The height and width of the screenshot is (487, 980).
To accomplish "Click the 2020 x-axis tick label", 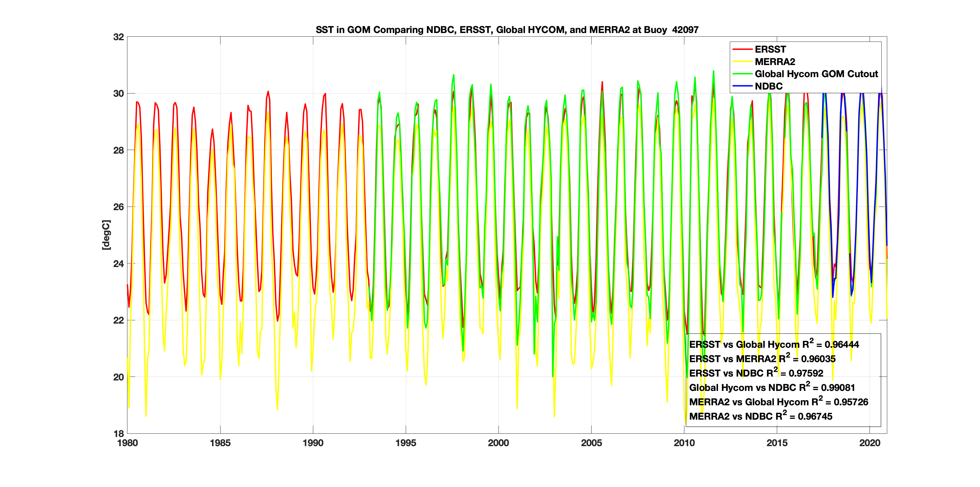I will coord(870,443).
